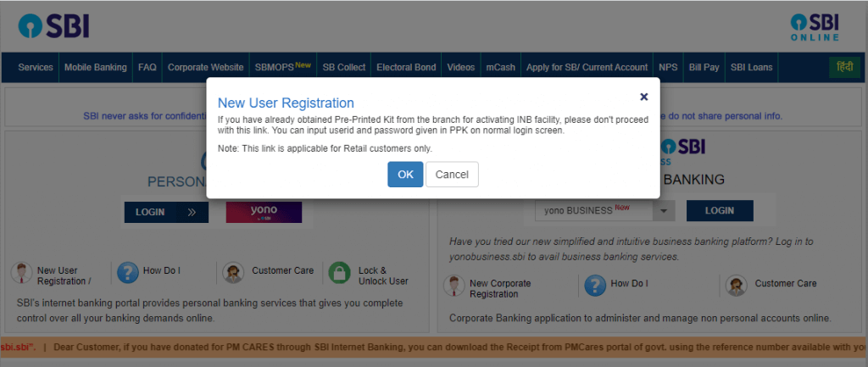The image size is (868, 367).
Task: Click the New Corporate Registration person icon
Action: click(x=454, y=286)
